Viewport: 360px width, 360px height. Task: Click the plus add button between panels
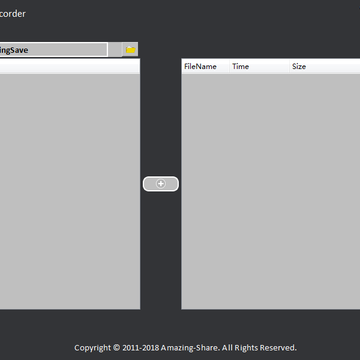pyautogui.click(x=161, y=184)
